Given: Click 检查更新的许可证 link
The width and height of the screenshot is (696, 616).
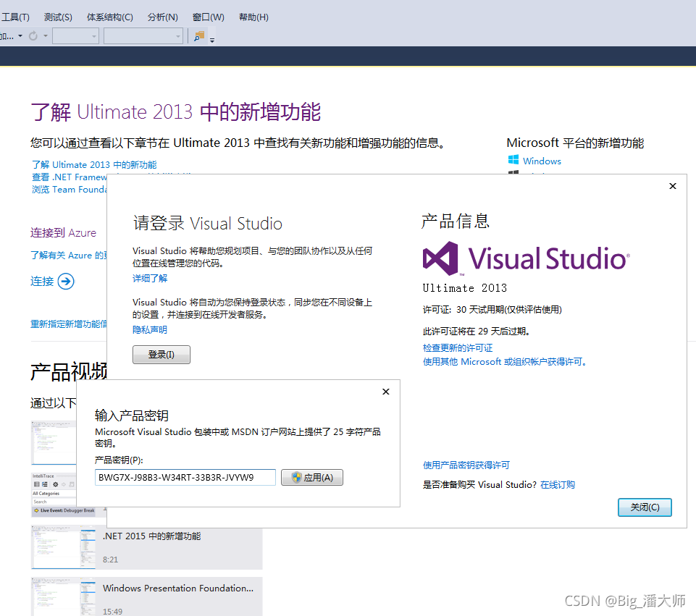Looking at the screenshot, I should [458, 347].
